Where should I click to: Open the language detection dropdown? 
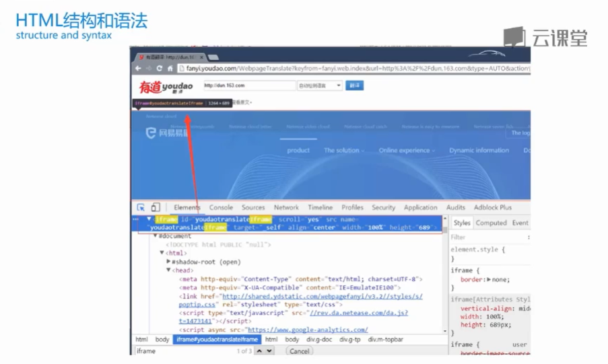[x=320, y=85]
